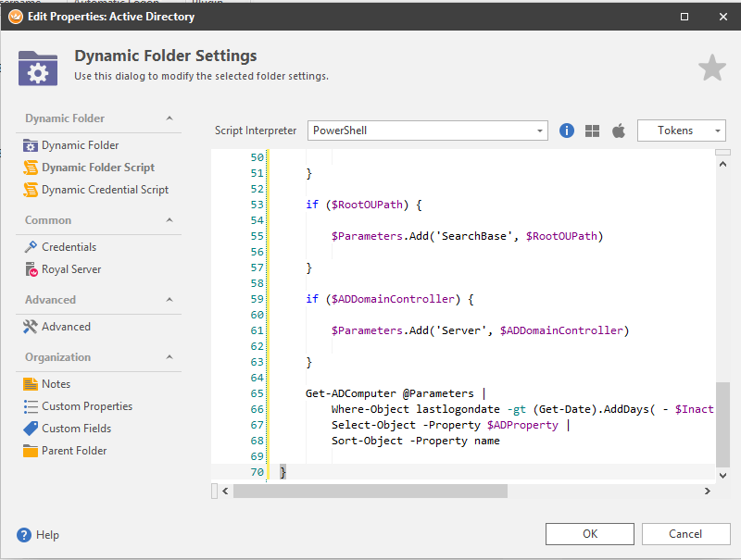741x560 pixels.
Task: Click the Help link
Action: coord(46,535)
